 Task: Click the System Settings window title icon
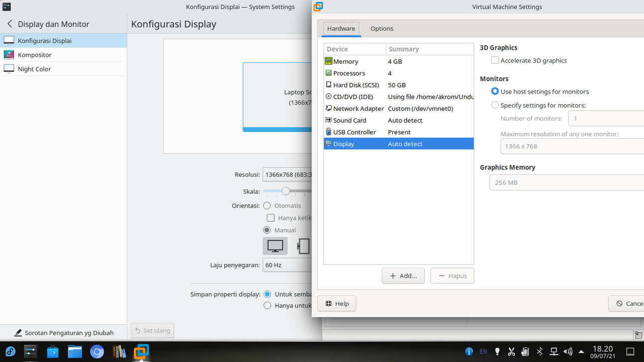click(6, 7)
